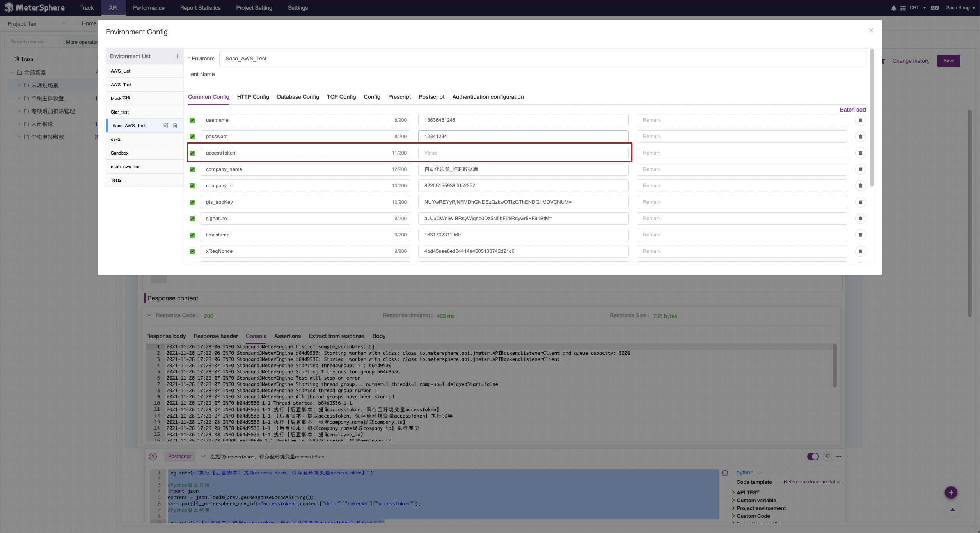Viewport: 980px width, 533px height.
Task: Open the floating purple plus action button
Action: point(951,492)
